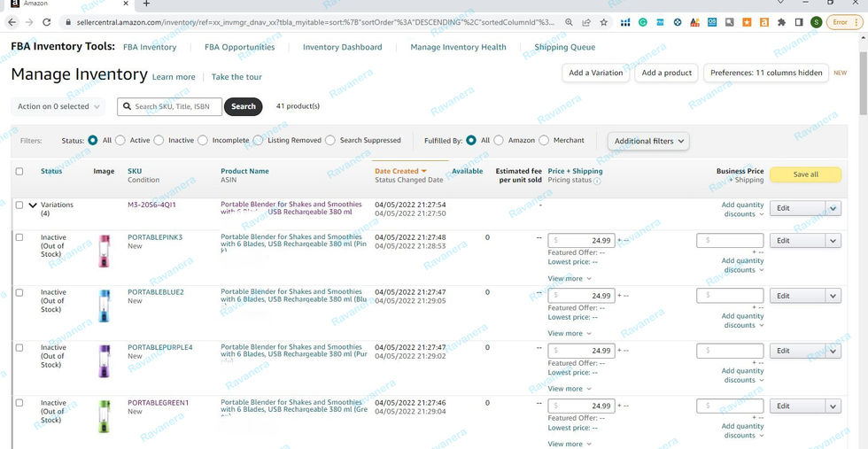The image size is (868, 449).
Task: Open the AZ extension icon
Action: 694,23
